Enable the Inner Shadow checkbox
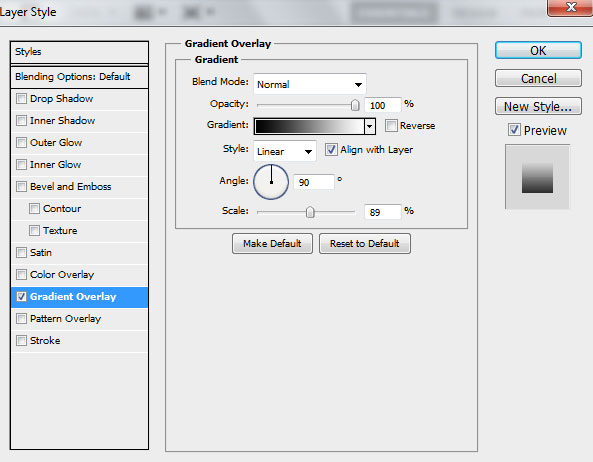Screen dimensions: 593x462 pyautogui.click(x=22, y=121)
